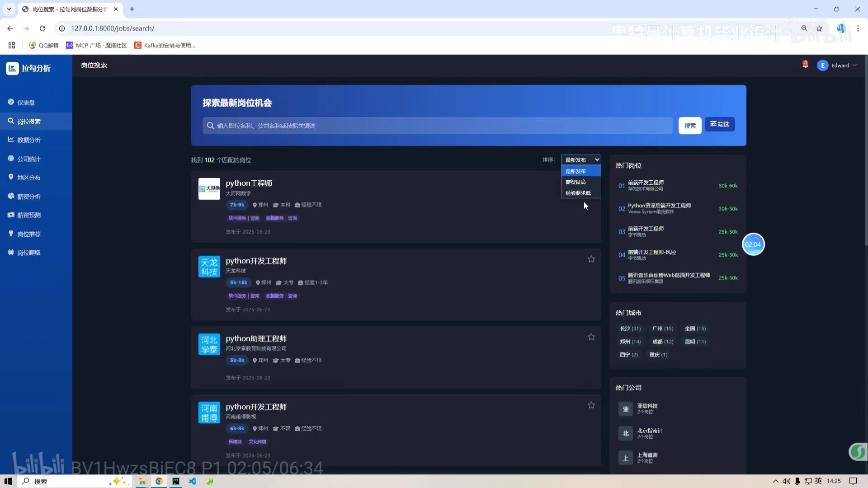The height and width of the screenshot is (488, 868).
Task: Open the 筛选 filter button
Action: [x=719, y=124]
